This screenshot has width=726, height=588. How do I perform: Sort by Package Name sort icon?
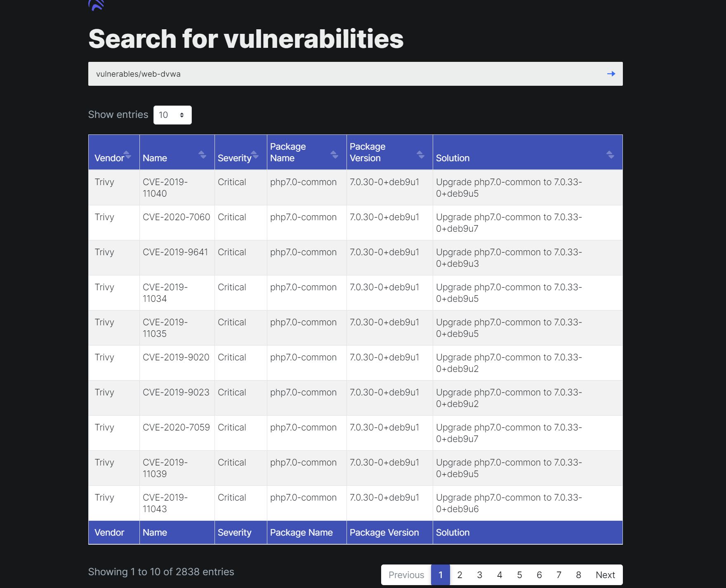[335, 155]
